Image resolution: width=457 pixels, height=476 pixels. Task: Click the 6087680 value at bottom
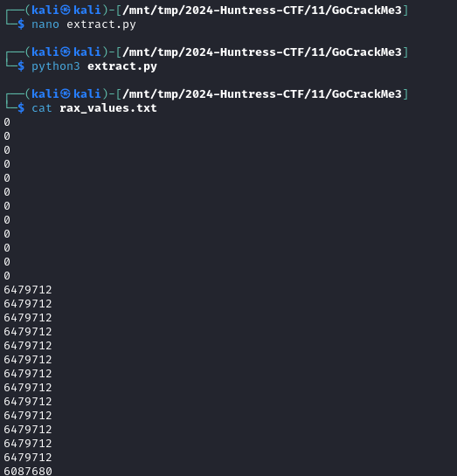tap(28, 471)
